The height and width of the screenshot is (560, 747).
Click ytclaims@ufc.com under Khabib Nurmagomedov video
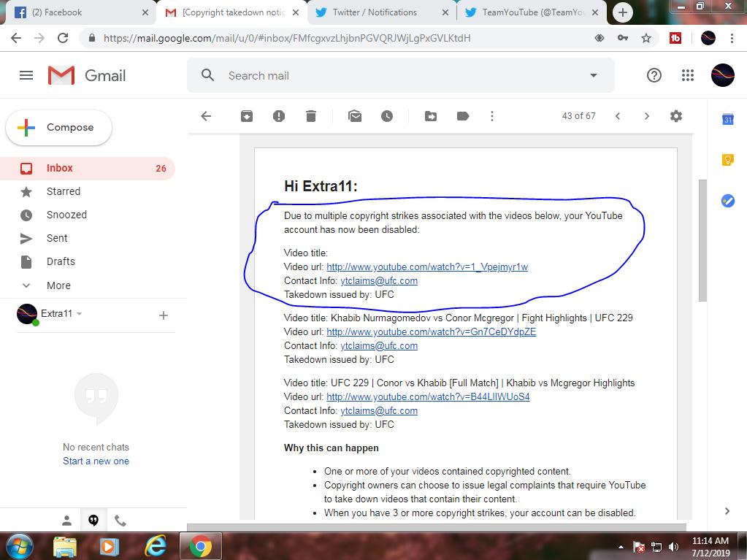(379, 346)
